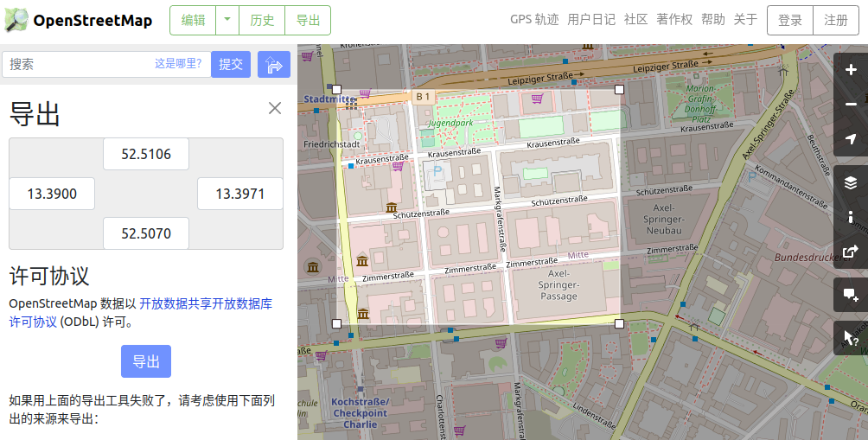Zoom out with the minus map control
The width and height of the screenshot is (868, 440).
pyautogui.click(x=851, y=104)
